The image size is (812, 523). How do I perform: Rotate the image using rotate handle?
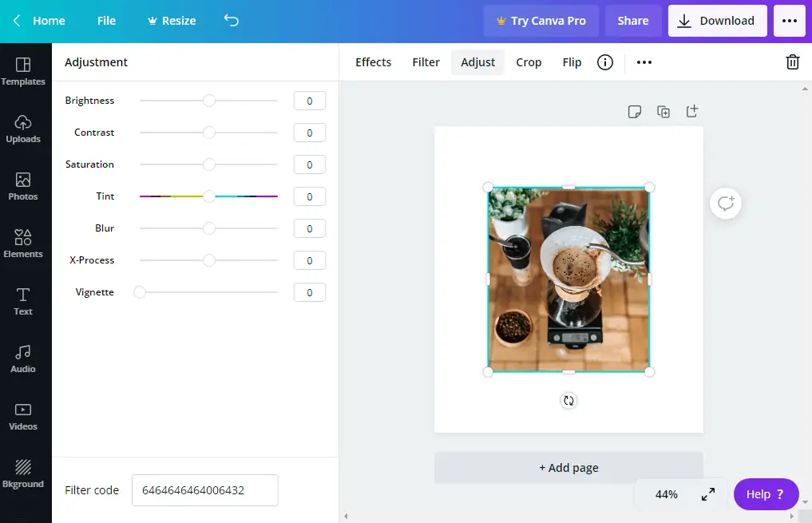pos(568,401)
